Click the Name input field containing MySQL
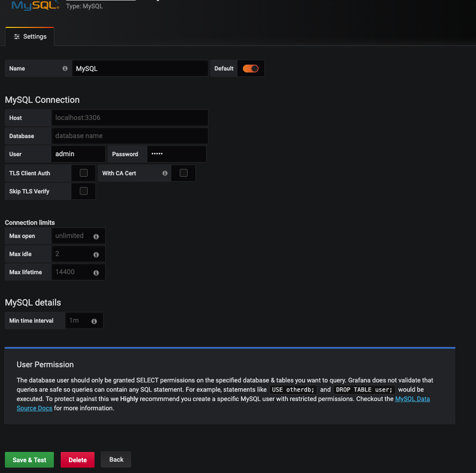The width and height of the screenshot is (476, 473). pyautogui.click(x=140, y=69)
